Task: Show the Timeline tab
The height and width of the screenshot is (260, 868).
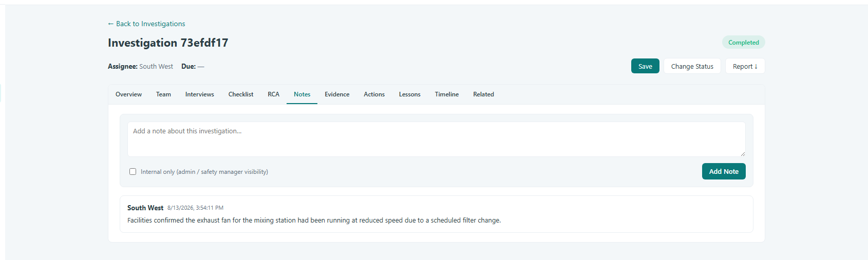Action: coord(447,94)
